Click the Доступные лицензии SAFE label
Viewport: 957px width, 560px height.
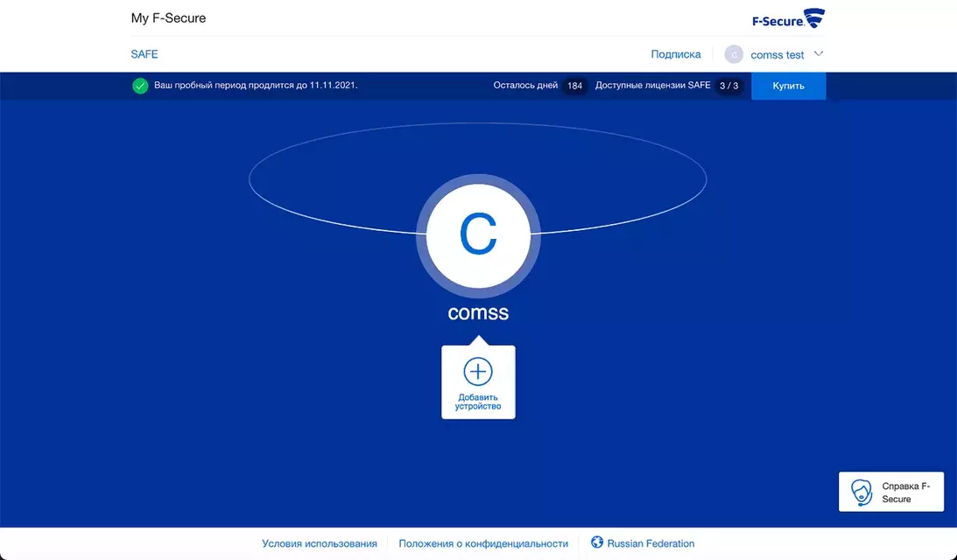tap(652, 86)
